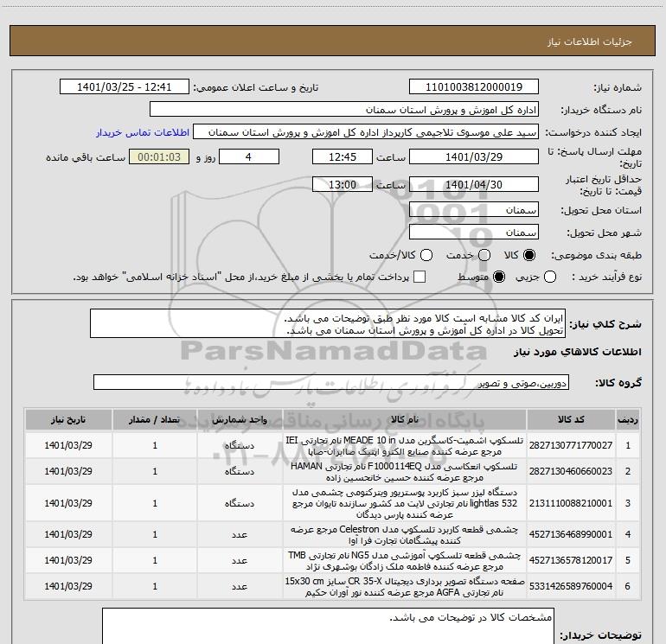The image size is (666, 644).
Task: Choose متوسط purchase process type
Action: pyautogui.click(x=499, y=277)
